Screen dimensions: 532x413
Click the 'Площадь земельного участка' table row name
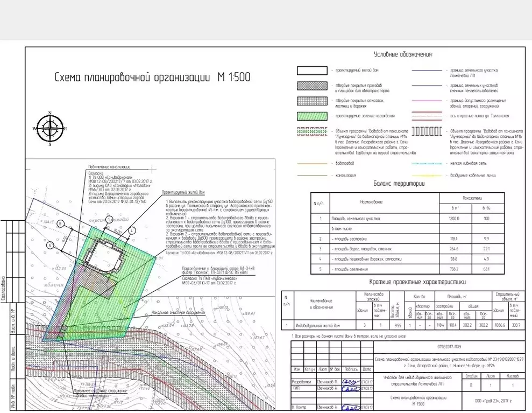coord(356,219)
